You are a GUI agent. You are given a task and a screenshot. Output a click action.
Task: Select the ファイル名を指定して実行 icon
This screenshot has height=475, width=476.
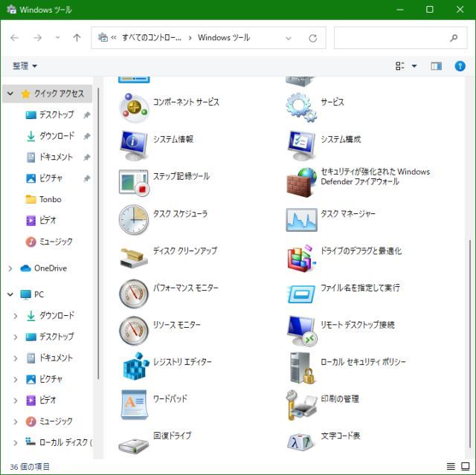(301, 294)
